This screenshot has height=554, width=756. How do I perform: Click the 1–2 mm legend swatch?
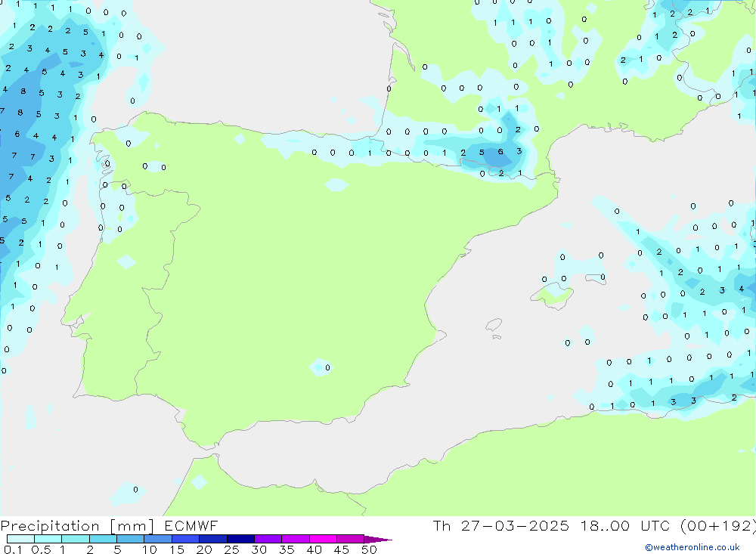[75, 539]
